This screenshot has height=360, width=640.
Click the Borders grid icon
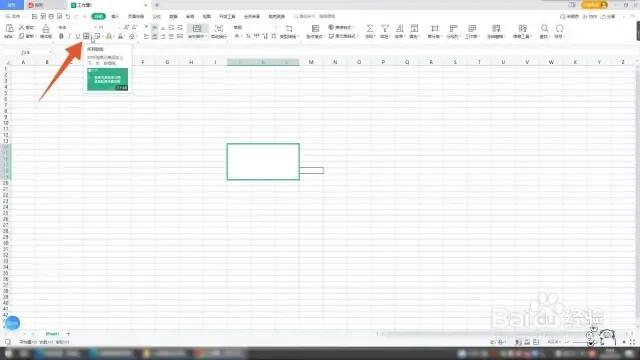(x=86, y=36)
